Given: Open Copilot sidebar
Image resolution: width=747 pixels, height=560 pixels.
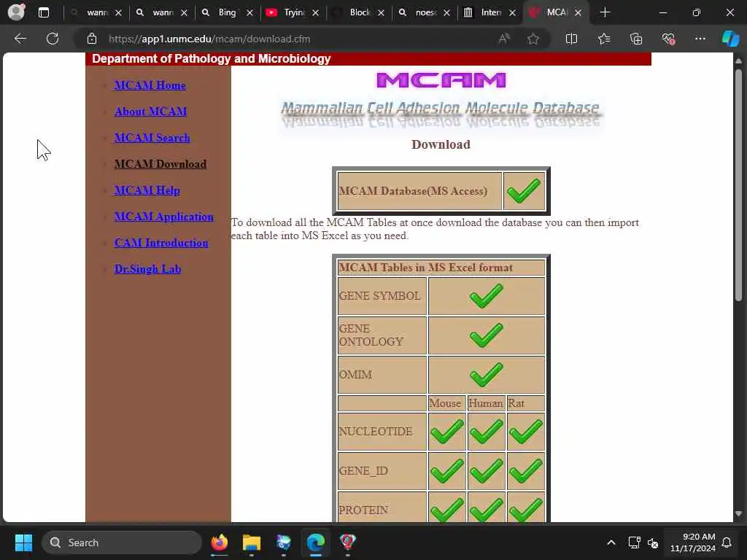Looking at the screenshot, I should [x=730, y=39].
